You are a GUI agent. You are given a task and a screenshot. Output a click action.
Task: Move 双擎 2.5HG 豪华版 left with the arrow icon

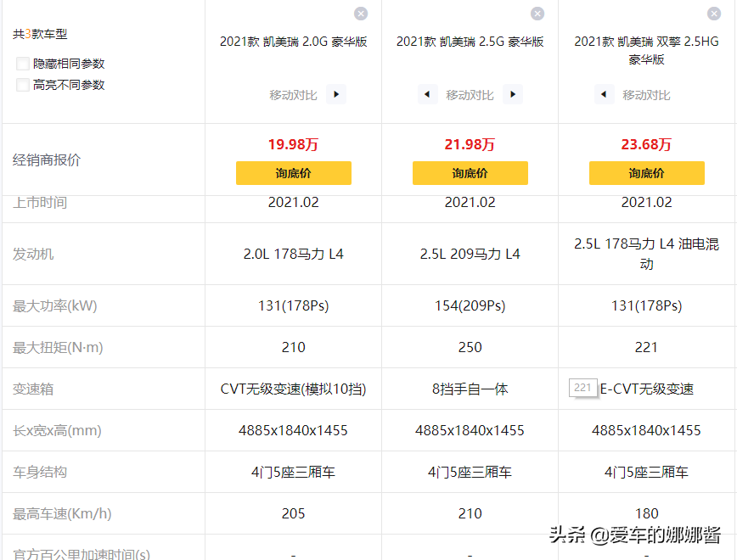(x=604, y=94)
